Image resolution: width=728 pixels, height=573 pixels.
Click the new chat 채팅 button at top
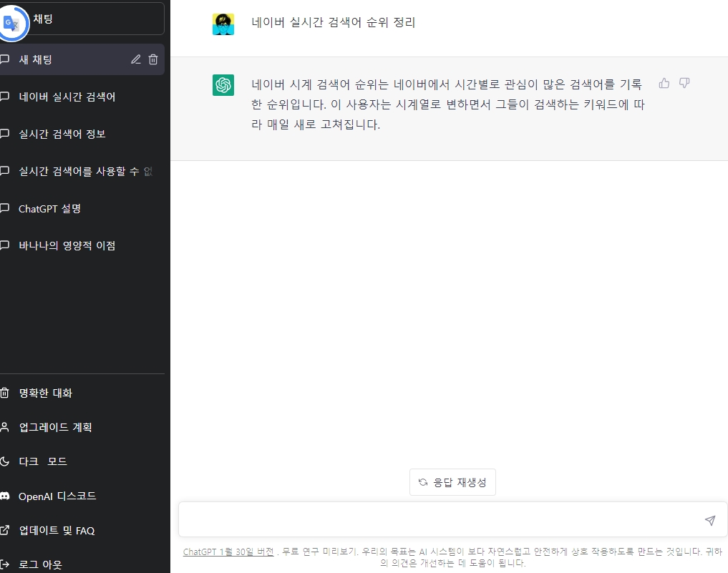point(82,19)
